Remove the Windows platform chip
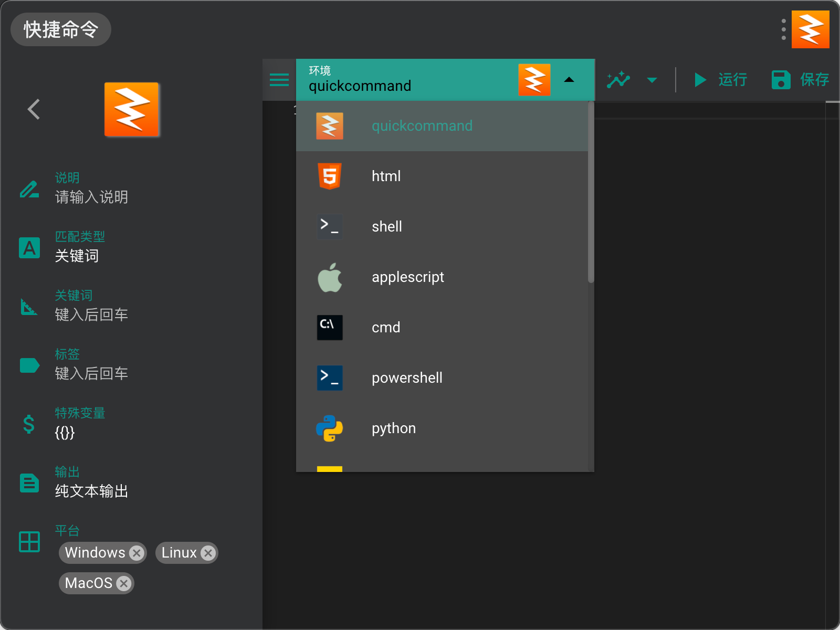This screenshot has height=630, width=840. coord(136,553)
